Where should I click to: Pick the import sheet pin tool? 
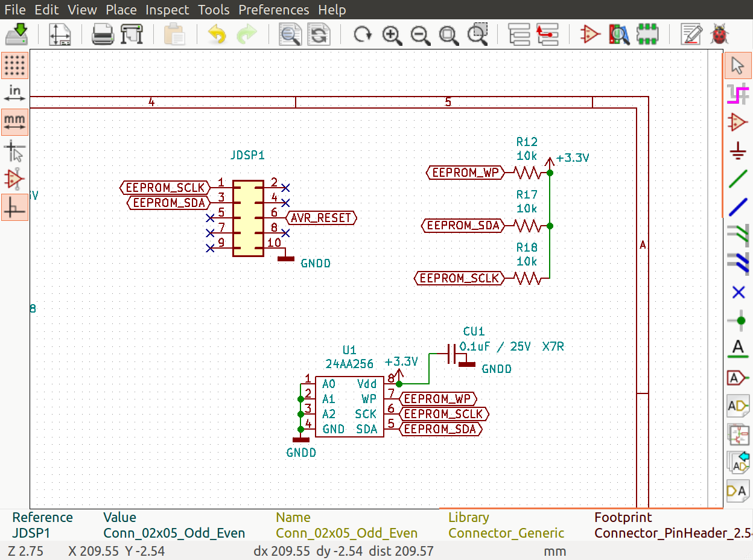tap(737, 463)
